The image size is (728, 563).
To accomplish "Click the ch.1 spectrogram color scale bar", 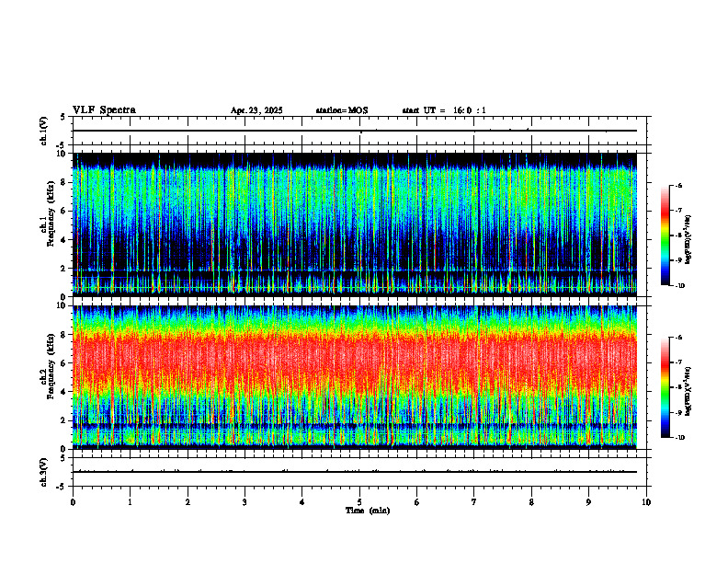I will click(665, 236).
